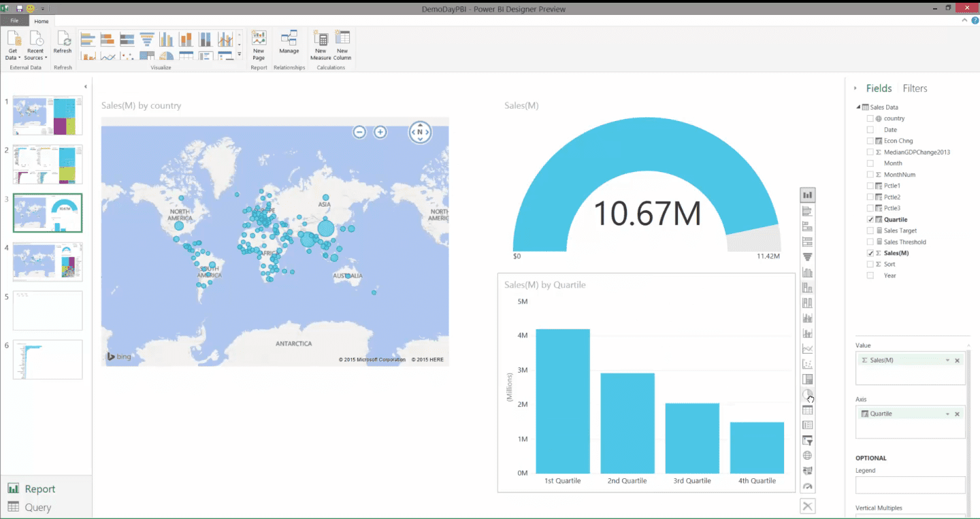The width and height of the screenshot is (980, 519).
Task: Open the Recent Sources dropdown
Action: (x=35, y=45)
